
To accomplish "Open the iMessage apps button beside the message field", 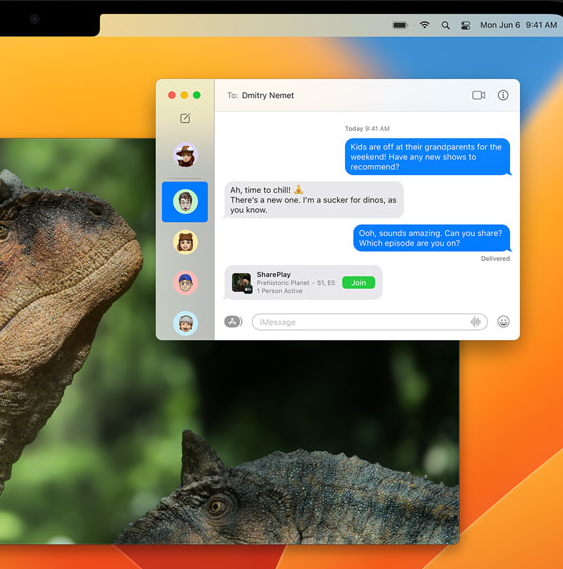I will pyautogui.click(x=233, y=322).
